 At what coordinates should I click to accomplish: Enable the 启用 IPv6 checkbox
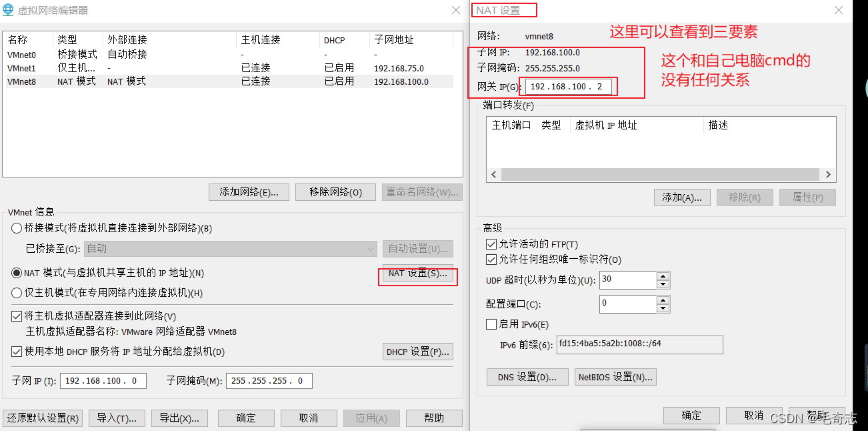pos(491,324)
